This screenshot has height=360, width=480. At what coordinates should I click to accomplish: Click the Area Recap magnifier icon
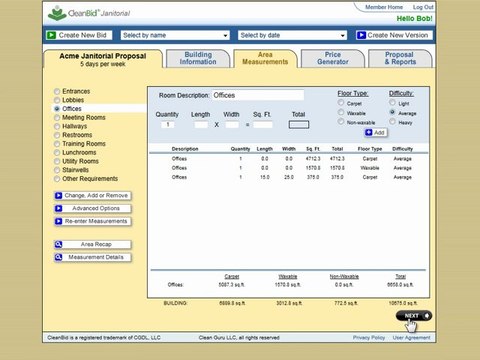[x=58, y=244]
